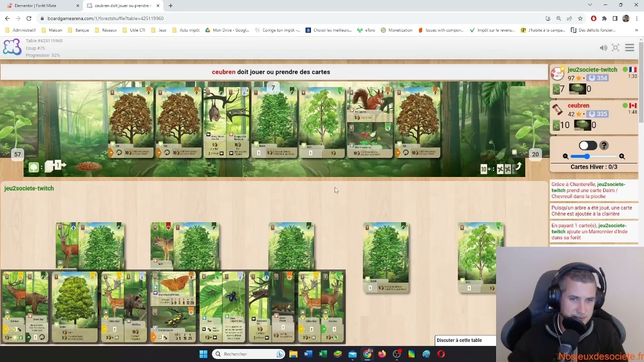This screenshot has height=362, width=644.
Task: Select the Fallow Deer / Wild Boar hand card
Action: click(124, 307)
